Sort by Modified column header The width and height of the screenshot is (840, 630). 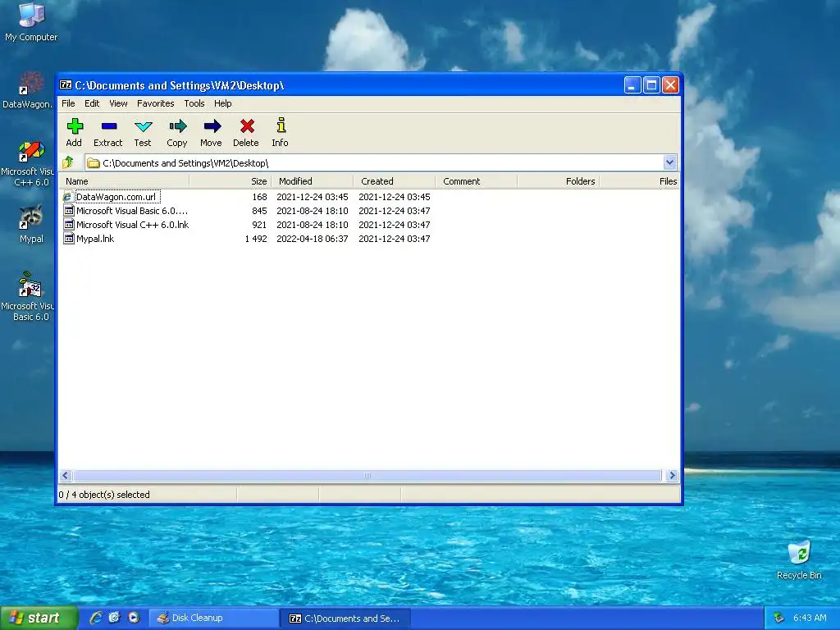(313, 181)
